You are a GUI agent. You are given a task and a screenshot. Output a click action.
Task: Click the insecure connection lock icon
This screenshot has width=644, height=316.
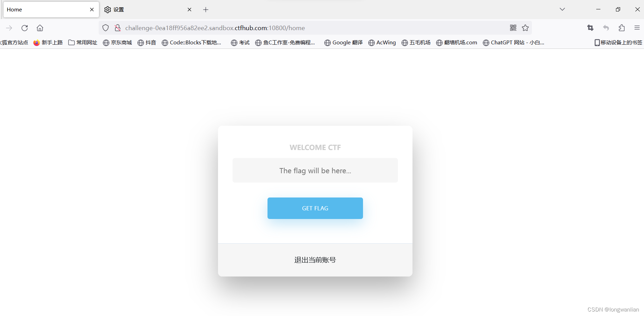click(118, 28)
